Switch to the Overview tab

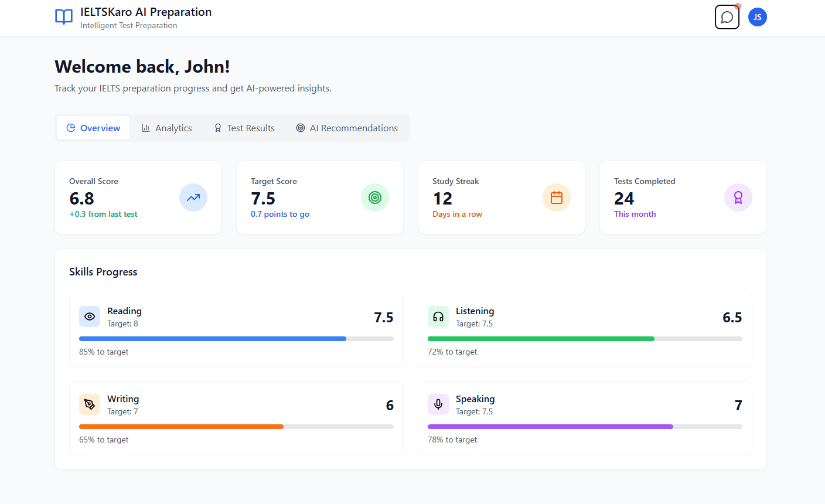click(93, 128)
